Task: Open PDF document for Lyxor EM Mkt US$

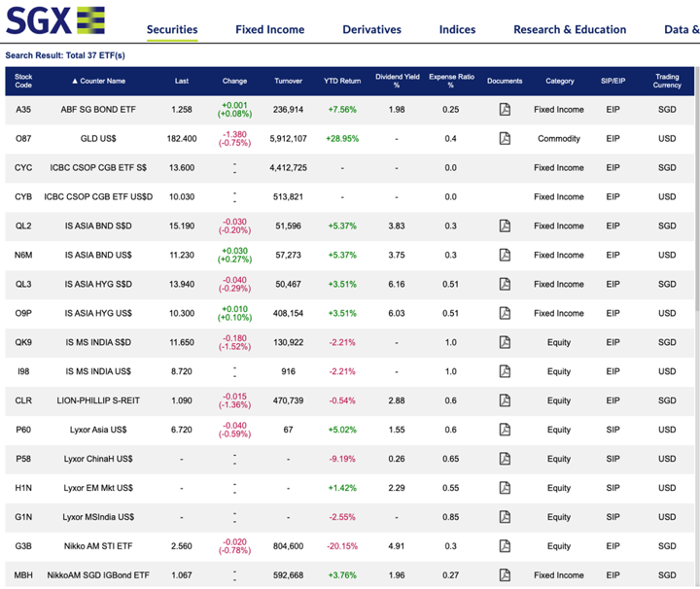Action: (505, 488)
